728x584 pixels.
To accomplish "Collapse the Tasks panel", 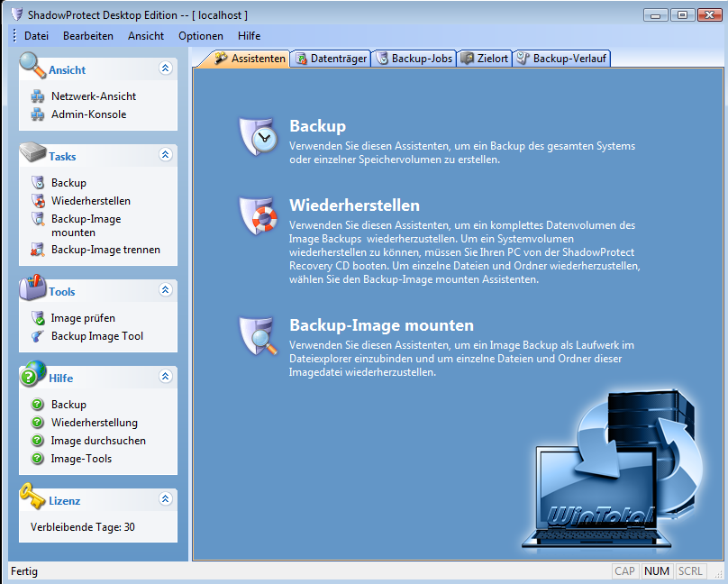I will tap(165, 155).
